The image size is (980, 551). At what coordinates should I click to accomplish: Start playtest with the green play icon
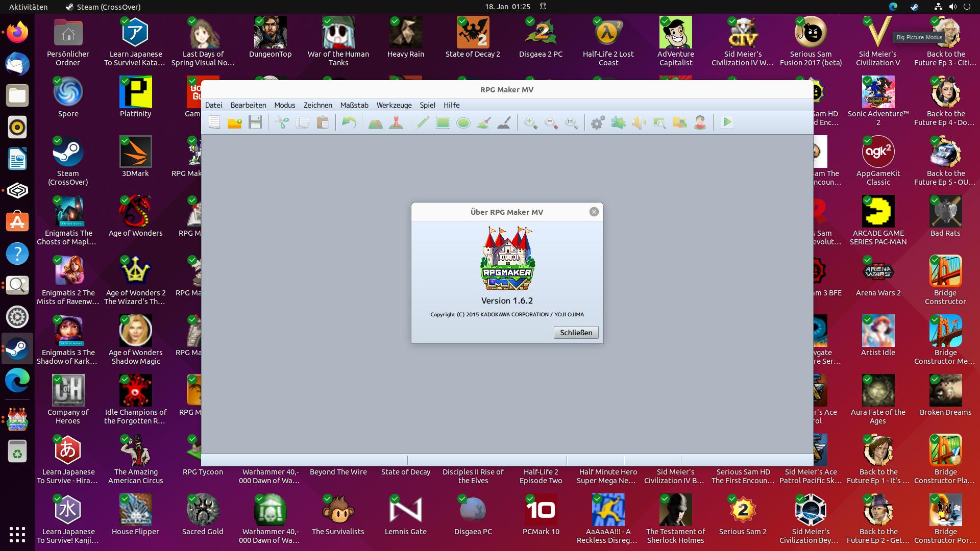[727, 122]
